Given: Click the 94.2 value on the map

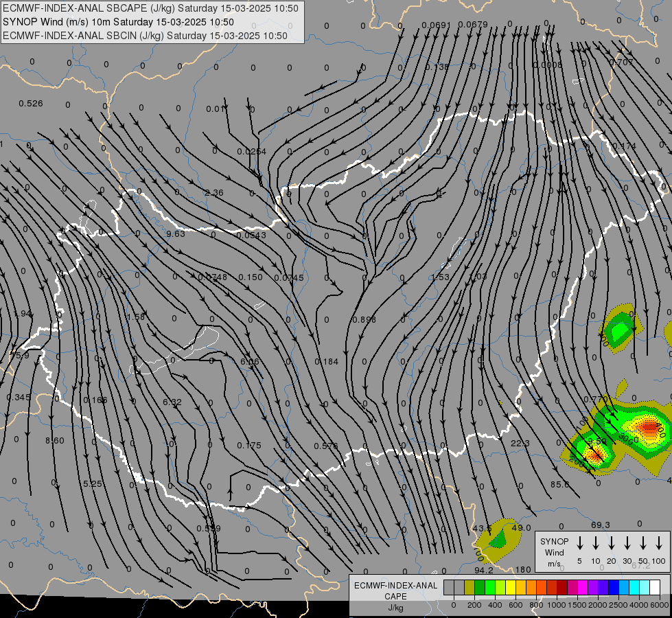Looking at the screenshot, I should (484, 570).
